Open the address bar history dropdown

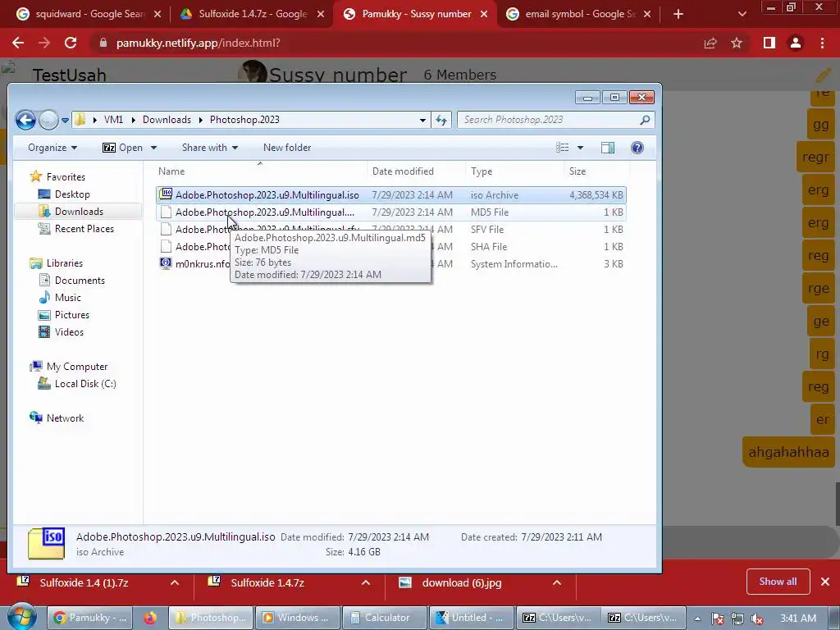[422, 120]
